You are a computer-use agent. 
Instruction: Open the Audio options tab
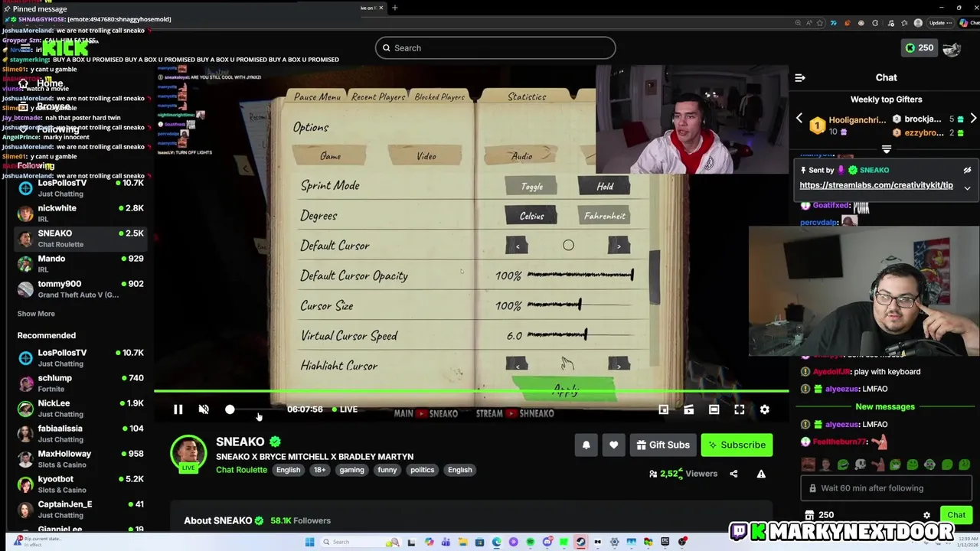click(x=522, y=156)
